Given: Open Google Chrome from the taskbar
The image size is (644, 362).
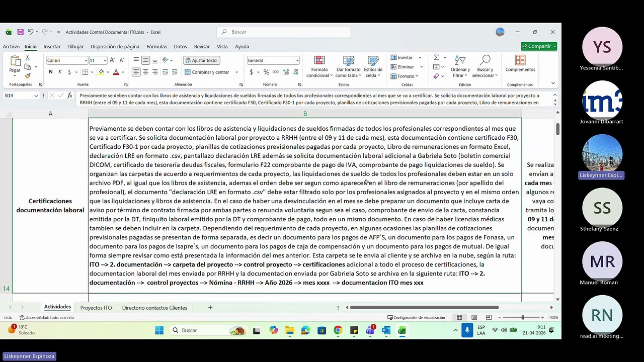Looking at the screenshot, I should coord(338,330).
